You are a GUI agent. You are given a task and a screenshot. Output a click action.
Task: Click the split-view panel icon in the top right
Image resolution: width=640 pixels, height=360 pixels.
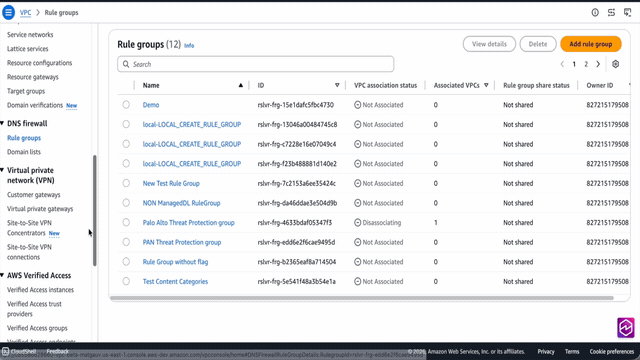click(611, 13)
